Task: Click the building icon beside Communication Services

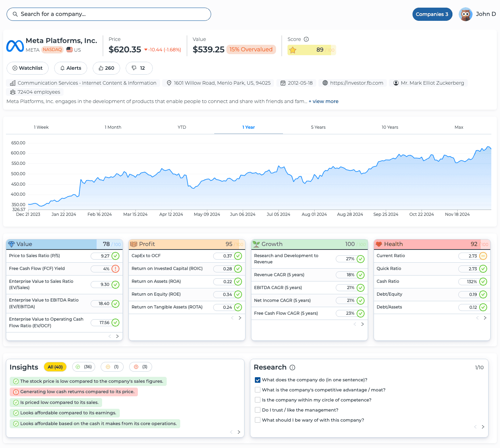Action: pyautogui.click(x=13, y=83)
